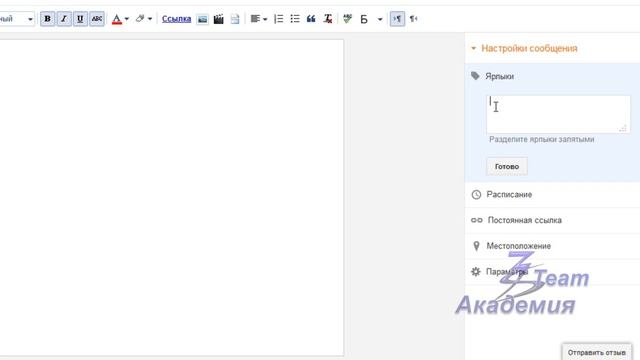Click the Отправить отзыв button
640x360 pixels.
(x=596, y=352)
